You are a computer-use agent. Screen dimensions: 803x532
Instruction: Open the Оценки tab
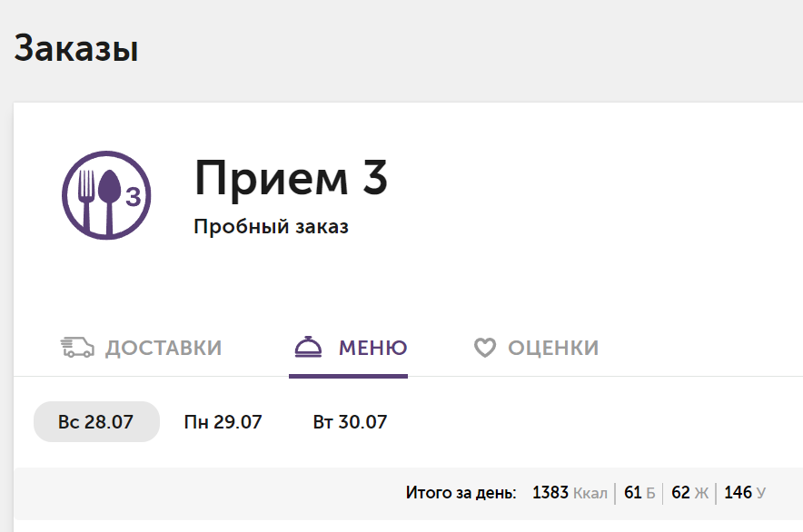(x=536, y=348)
